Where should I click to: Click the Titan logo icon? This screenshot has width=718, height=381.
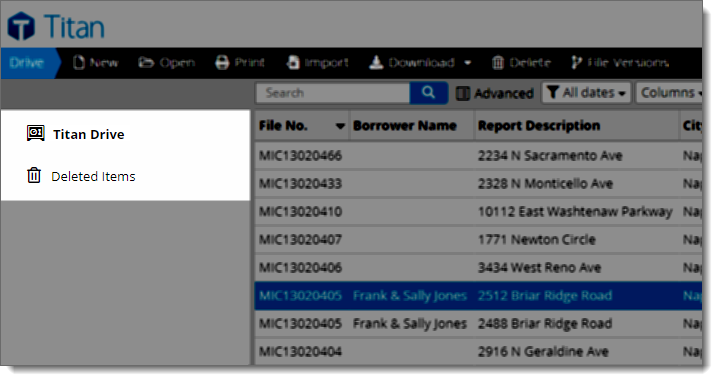(x=21, y=26)
